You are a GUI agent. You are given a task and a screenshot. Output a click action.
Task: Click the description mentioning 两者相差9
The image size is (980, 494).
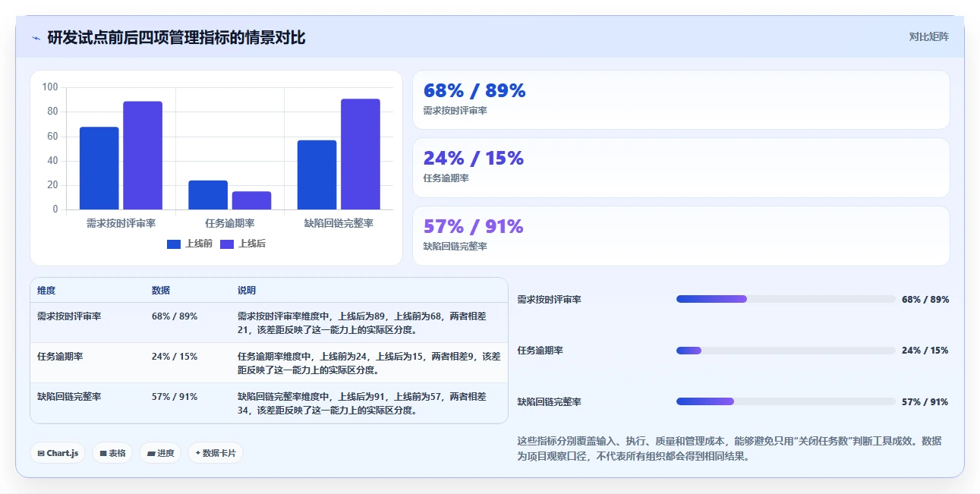click(x=369, y=363)
